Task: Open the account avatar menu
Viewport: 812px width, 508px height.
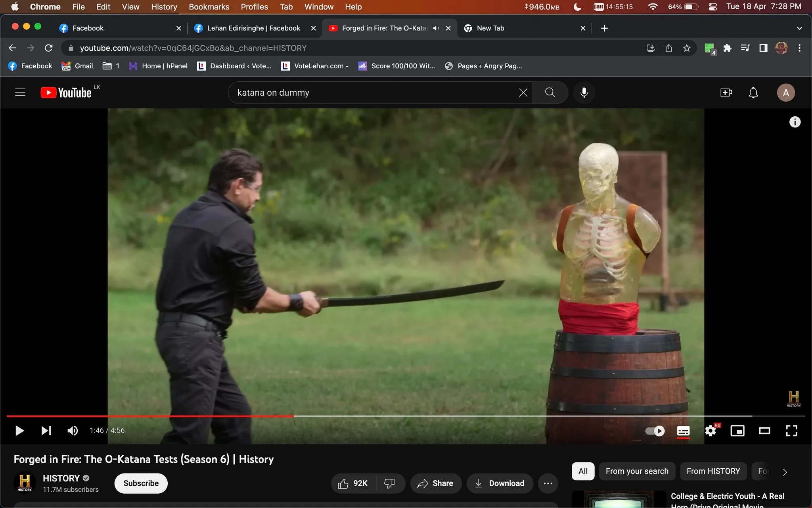Action: pos(785,92)
